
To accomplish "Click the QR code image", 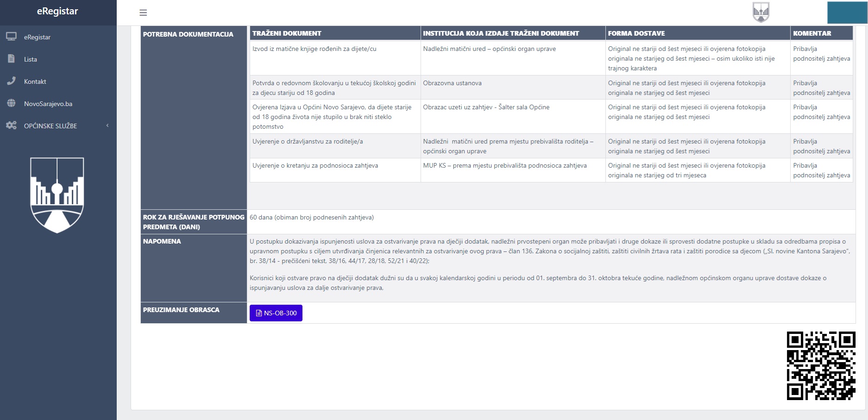I will tap(821, 365).
